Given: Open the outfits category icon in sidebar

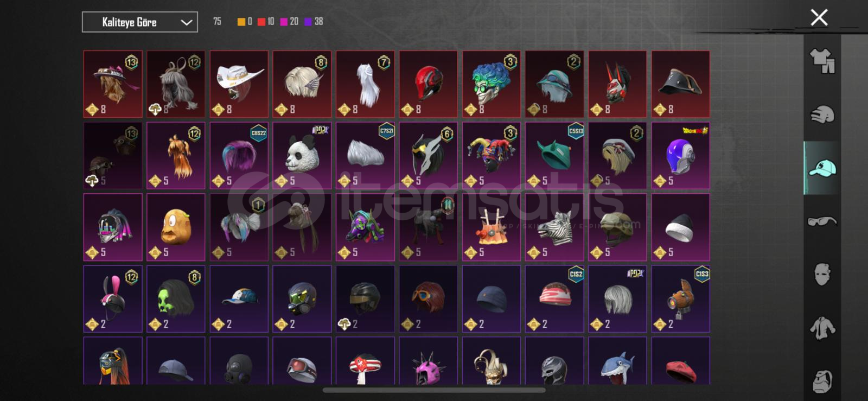Looking at the screenshot, I should click(822, 61).
